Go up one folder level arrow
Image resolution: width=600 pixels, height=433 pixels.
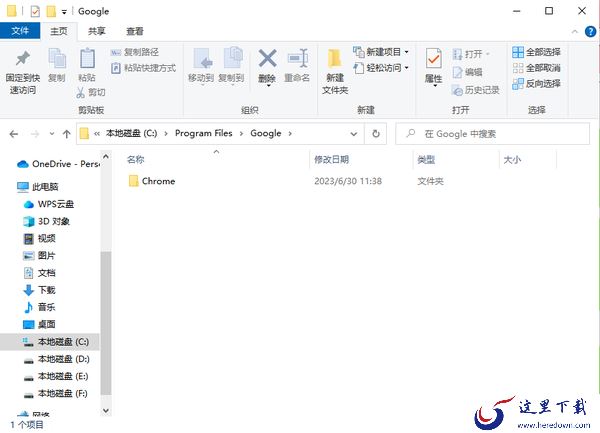(67, 134)
